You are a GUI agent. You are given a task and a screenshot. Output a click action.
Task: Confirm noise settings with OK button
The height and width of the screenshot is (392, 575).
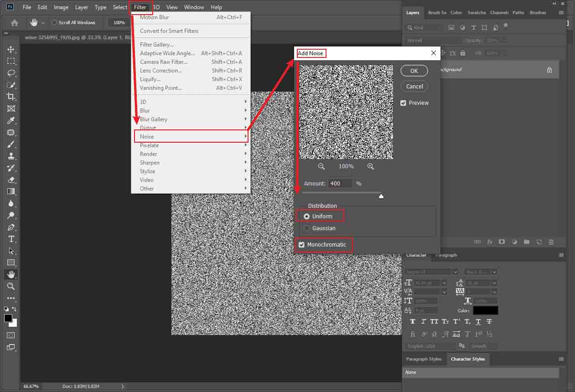coord(414,71)
